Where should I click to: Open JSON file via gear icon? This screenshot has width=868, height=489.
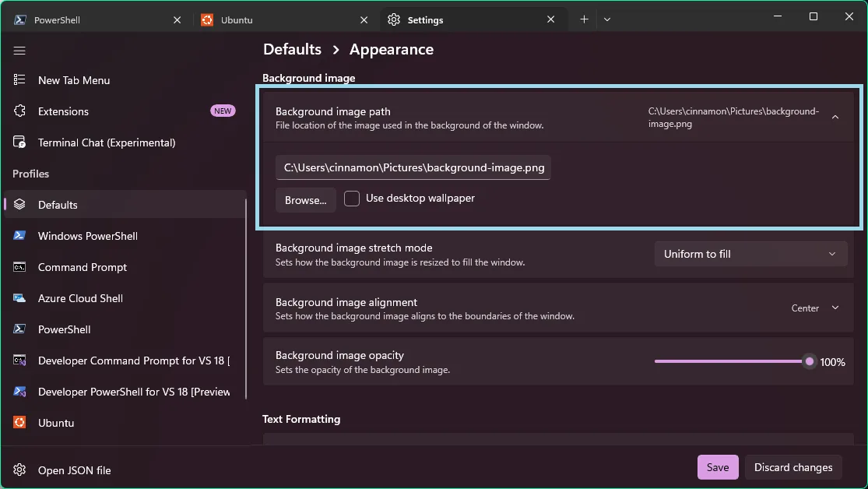tap(20, 470)
